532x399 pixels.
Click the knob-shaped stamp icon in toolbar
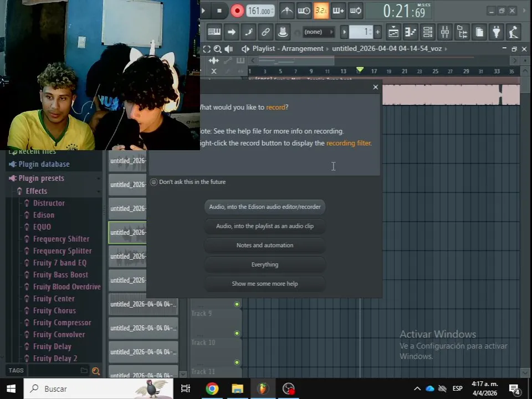282,32
